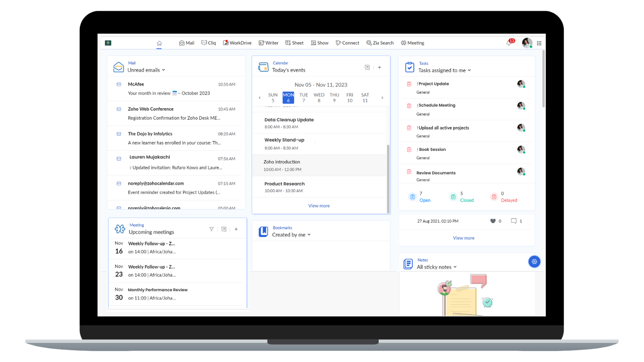This screenshot has height=362, width=644.
Task: Expand Tasks assigned to me dropdown
Action: click(444, 70)
